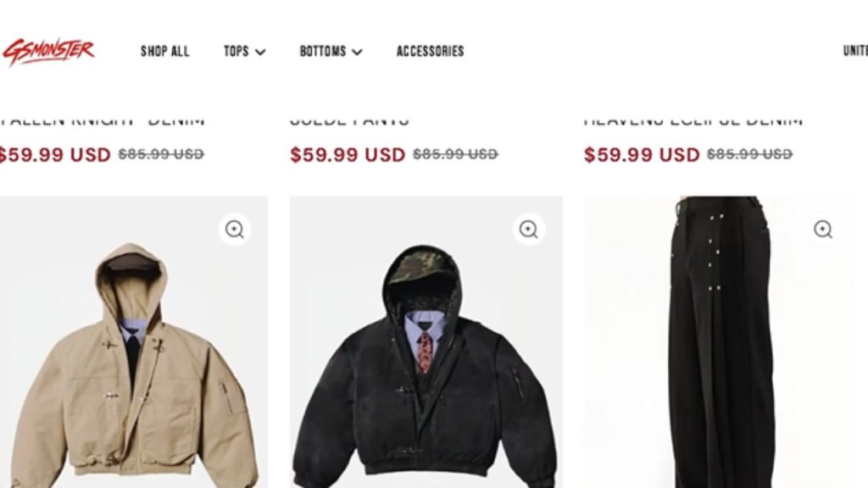Open the Shop All menu item
The height and width of the screenshot is (488, 868).
click(x=165, y=52)
